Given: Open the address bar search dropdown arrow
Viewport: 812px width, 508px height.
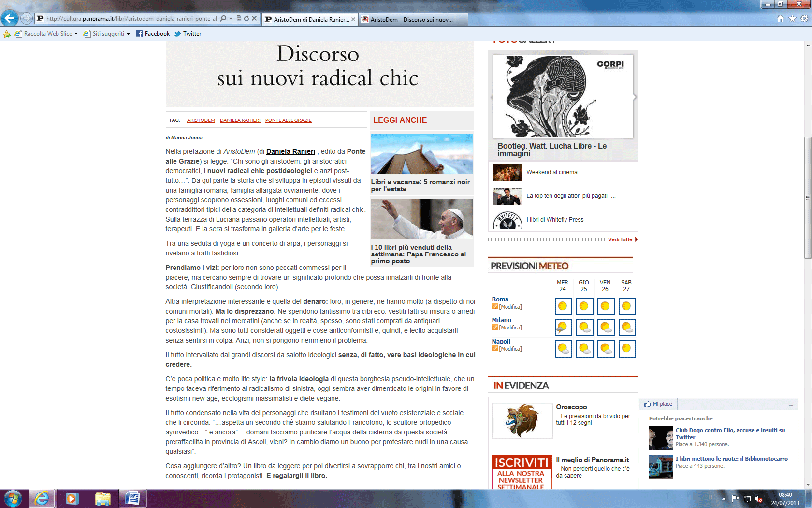Looking at the screenshot, I should pos(231,19).
